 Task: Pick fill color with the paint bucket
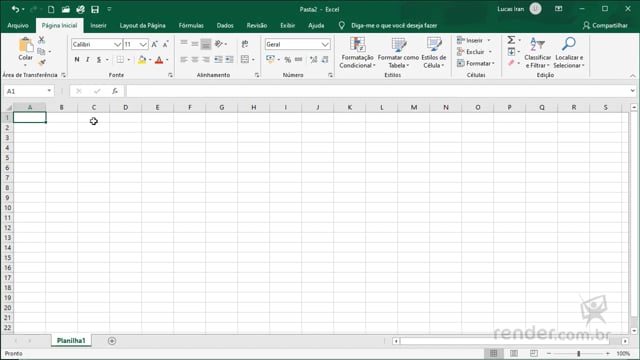click(x=142, y=60)
